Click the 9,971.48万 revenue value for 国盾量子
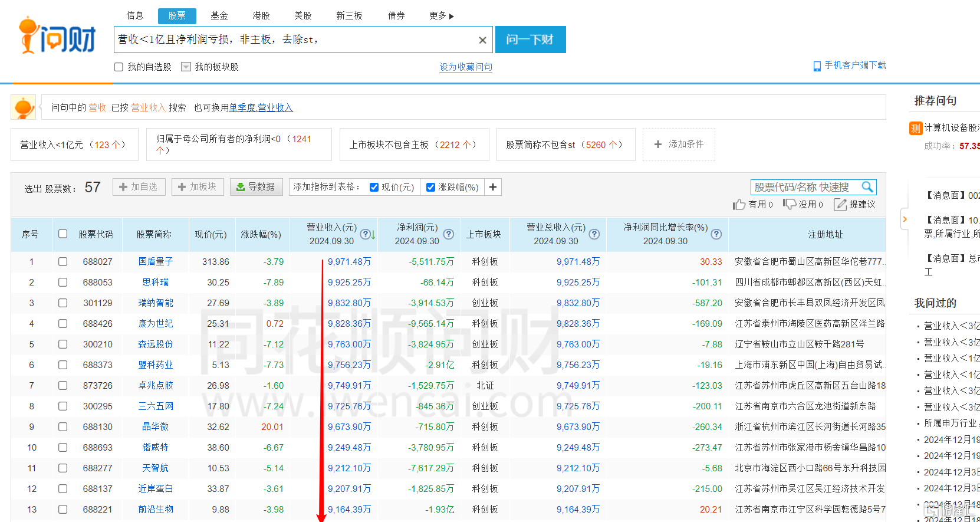 tap(350, 262)
